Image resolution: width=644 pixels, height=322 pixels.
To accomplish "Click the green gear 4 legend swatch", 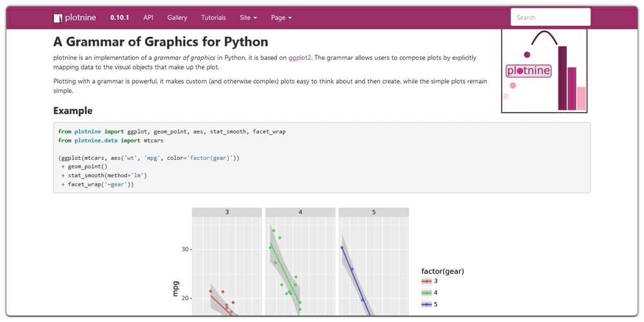I will 426,292.
